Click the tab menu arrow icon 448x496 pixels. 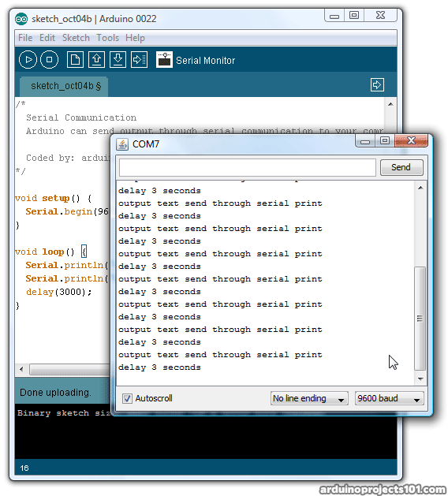click(377, 85)
